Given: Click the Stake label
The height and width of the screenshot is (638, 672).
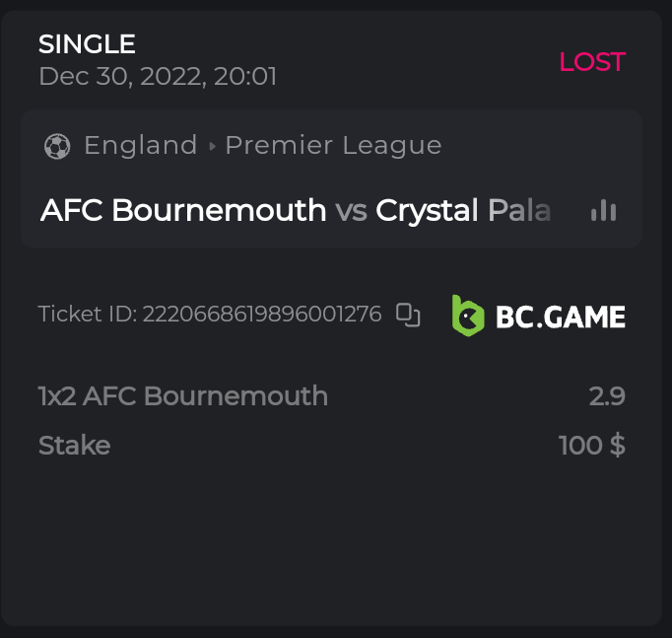Looking at the screenshot, I should pyautogui.click(x=74, y=446).
